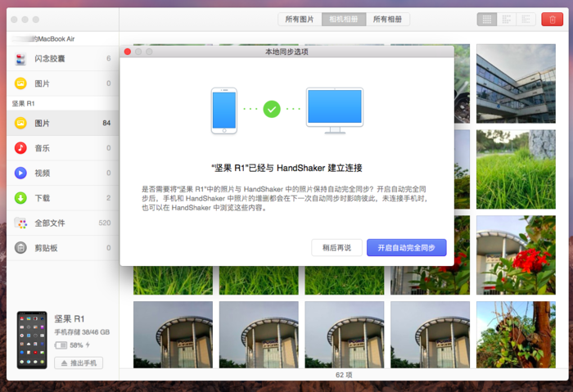Click 开启自动完全同步 button

(x=406, y=248)
